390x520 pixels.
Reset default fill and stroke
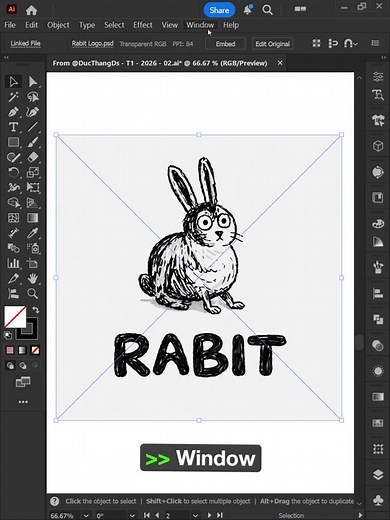click(x=8, y=335)
